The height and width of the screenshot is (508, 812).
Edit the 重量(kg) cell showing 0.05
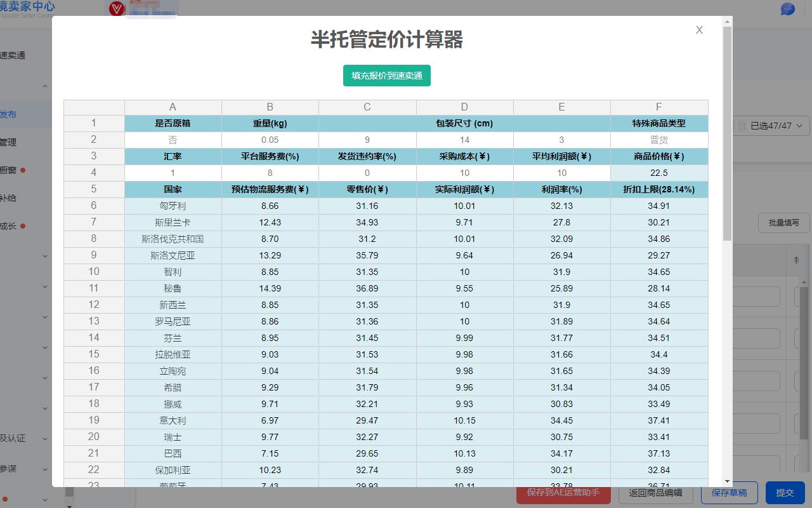[x=270, y=140]
